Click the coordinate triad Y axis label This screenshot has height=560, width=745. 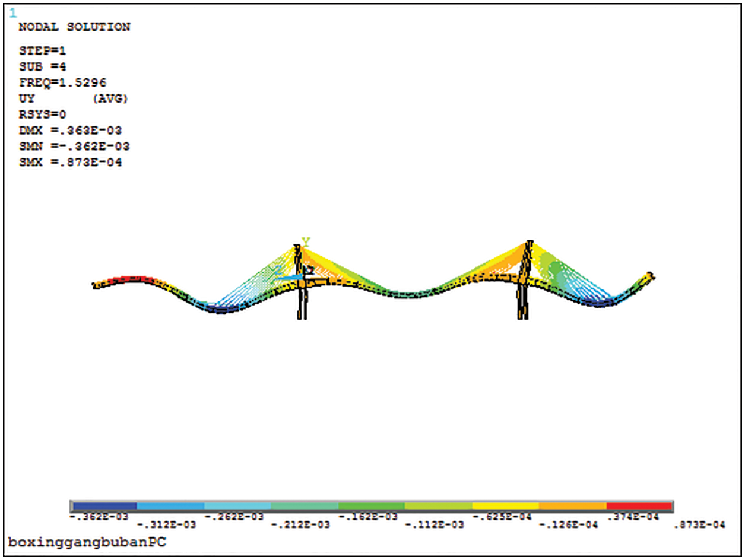coord(306,242)
